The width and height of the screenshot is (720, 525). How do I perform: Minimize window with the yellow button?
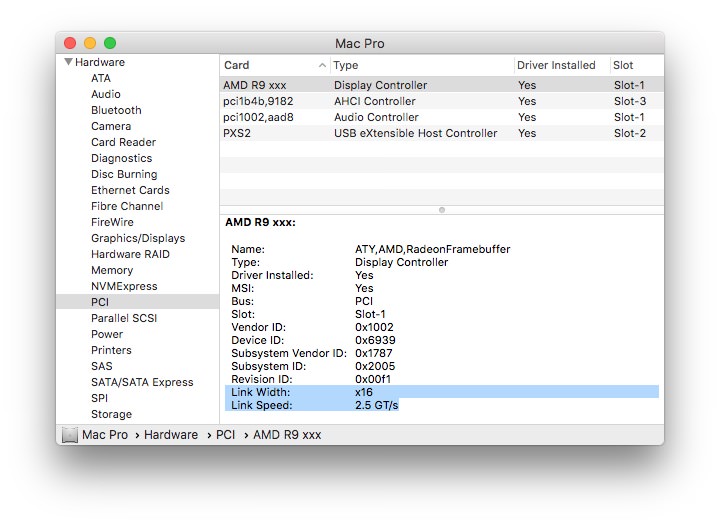tap(90, 43)
